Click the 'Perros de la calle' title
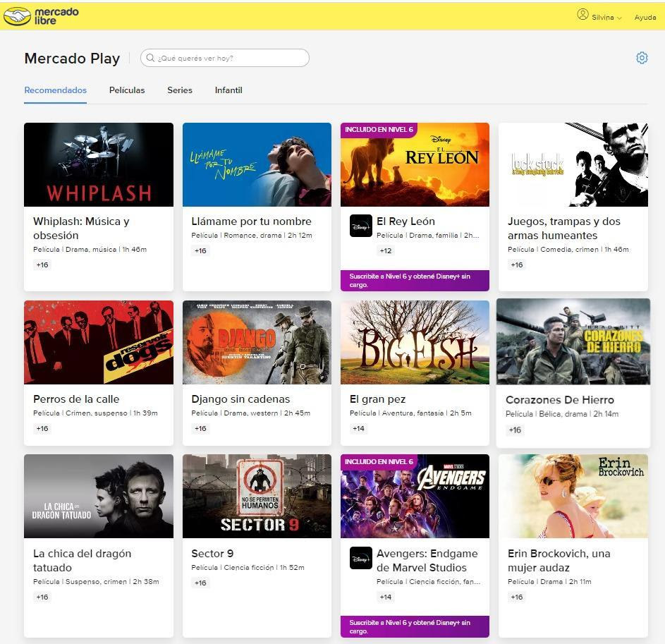The width and height of the screenshot is (665, 644). 76,399
